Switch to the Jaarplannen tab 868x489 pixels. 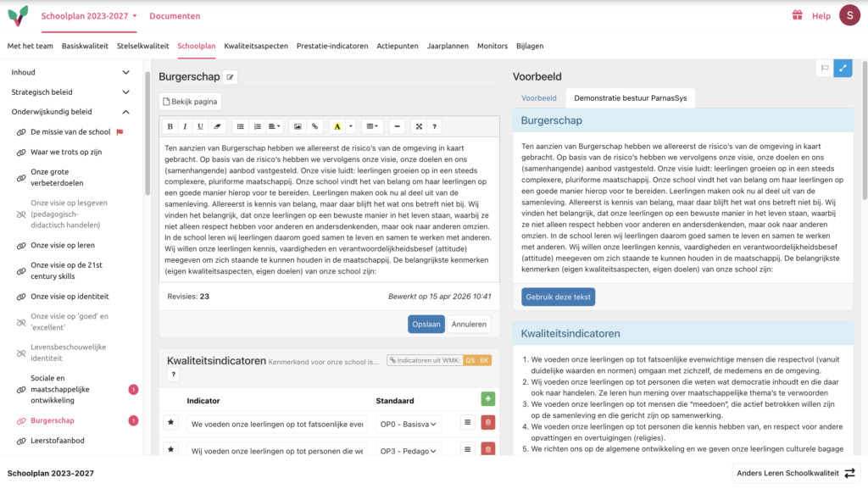(x=448, y=46)
